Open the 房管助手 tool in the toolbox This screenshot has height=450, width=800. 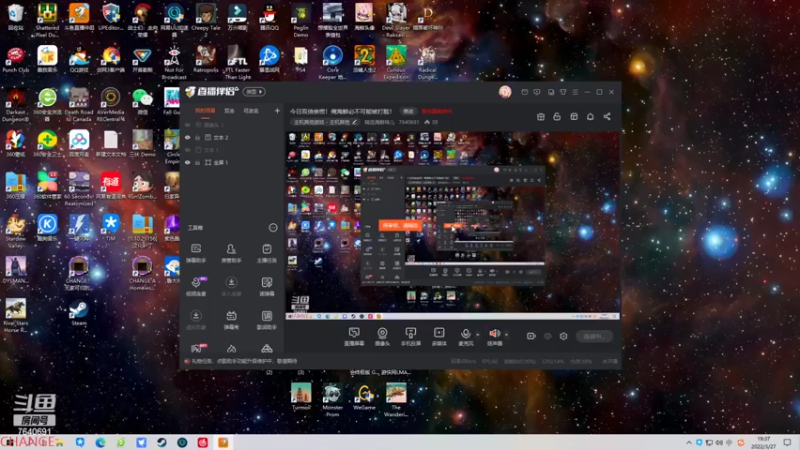(231, 253)
